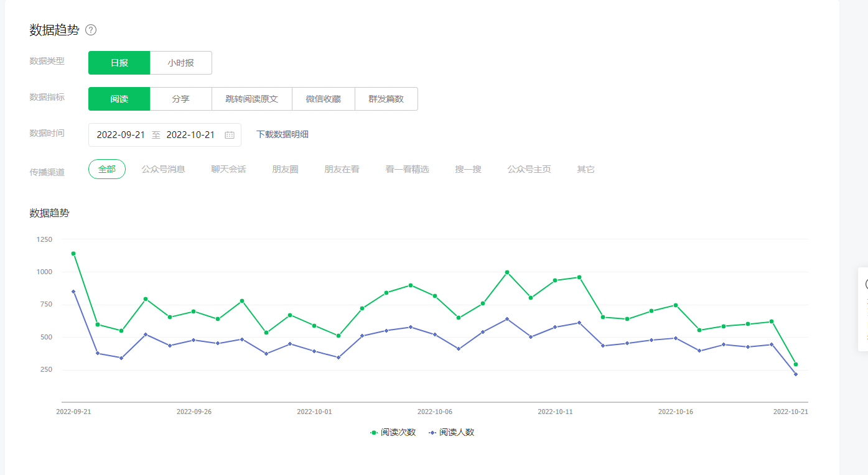Click the 传播渠道 field label
The height and width of the screenshot is (475, 868).
(47, 172)
